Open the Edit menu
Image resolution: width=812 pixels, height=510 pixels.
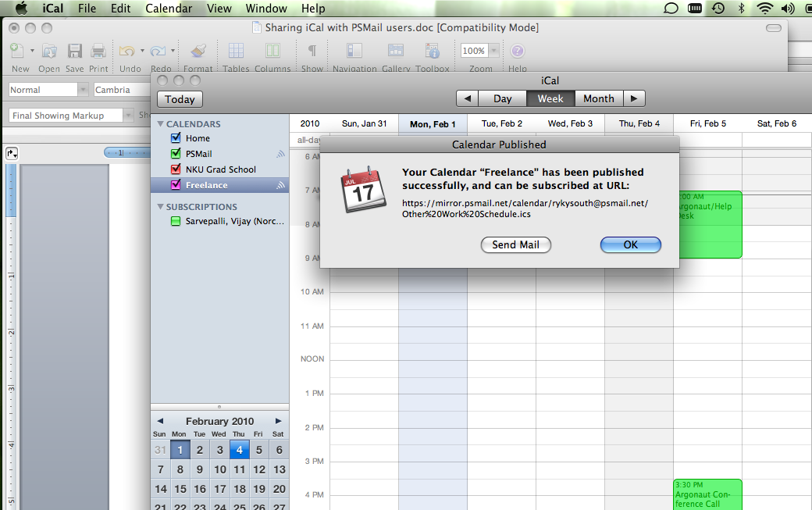pyautogui.click(x=121, y=9)
